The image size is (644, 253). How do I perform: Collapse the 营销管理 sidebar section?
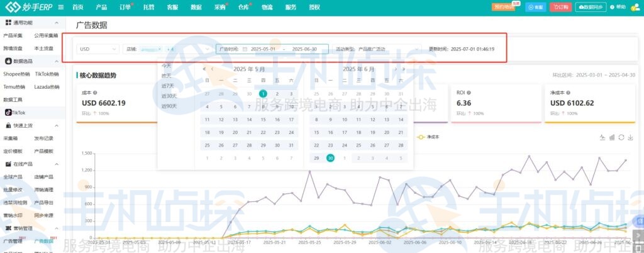click(56, 228)
